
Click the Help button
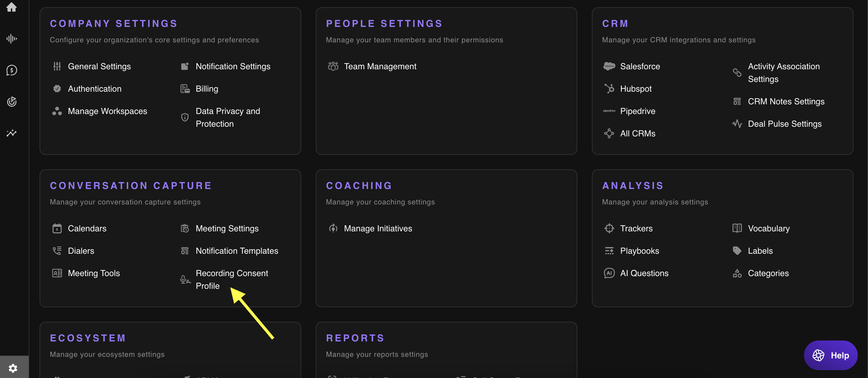pos(830,355)
